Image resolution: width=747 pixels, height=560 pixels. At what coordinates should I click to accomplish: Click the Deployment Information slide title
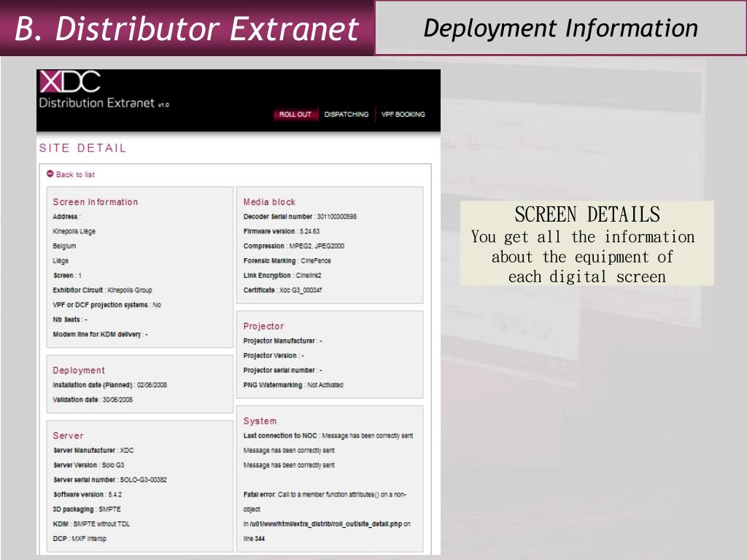561,28
